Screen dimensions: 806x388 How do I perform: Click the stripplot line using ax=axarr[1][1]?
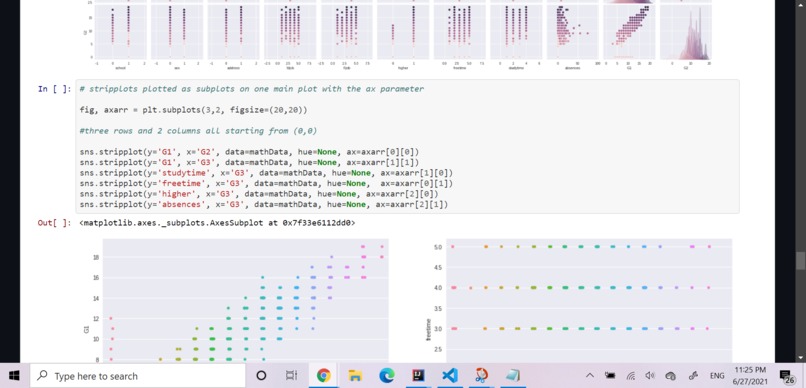click(249, 162)
